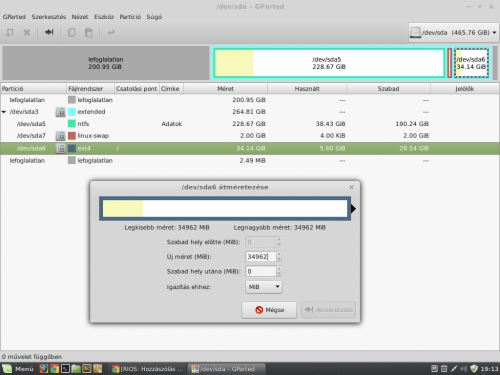Open the 'Igazítás ehhez' MiB dropdown
This screenshot has height=375, width=500.
264,287
